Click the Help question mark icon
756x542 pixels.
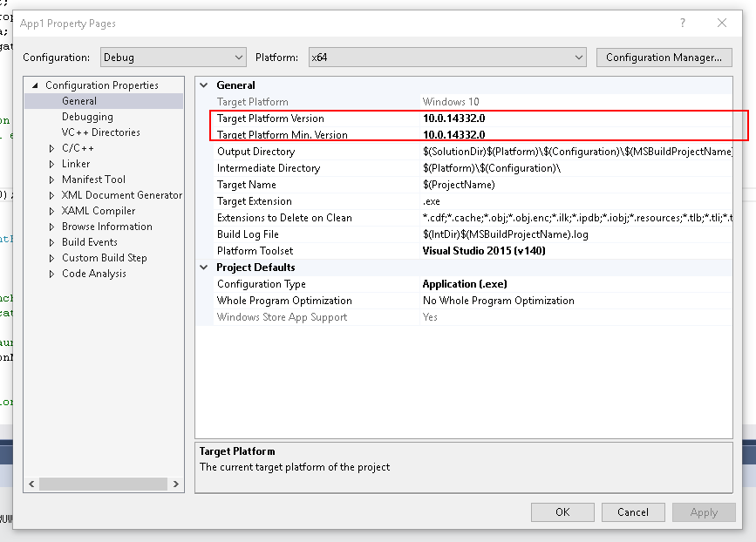point(683,24)
